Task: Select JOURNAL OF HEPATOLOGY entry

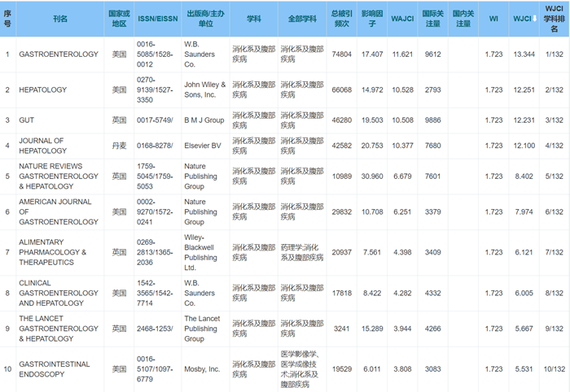Action: pyautogui.click(x=42, y=146)
